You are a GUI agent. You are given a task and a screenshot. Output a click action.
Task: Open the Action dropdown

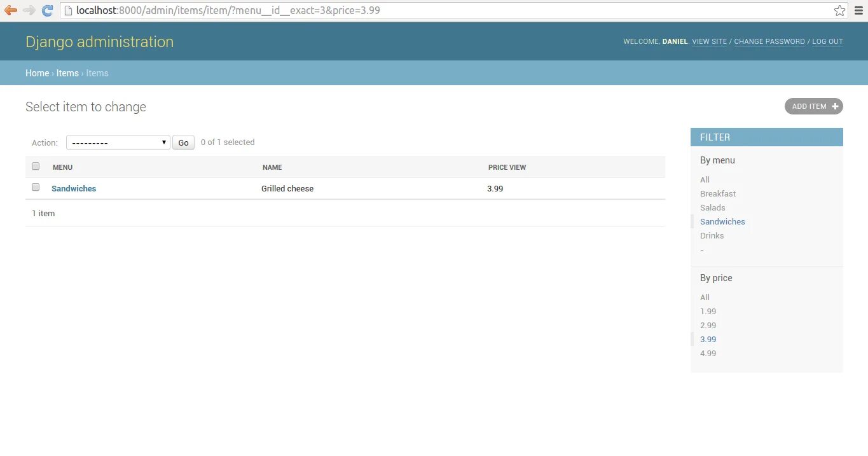pos(118,142)
